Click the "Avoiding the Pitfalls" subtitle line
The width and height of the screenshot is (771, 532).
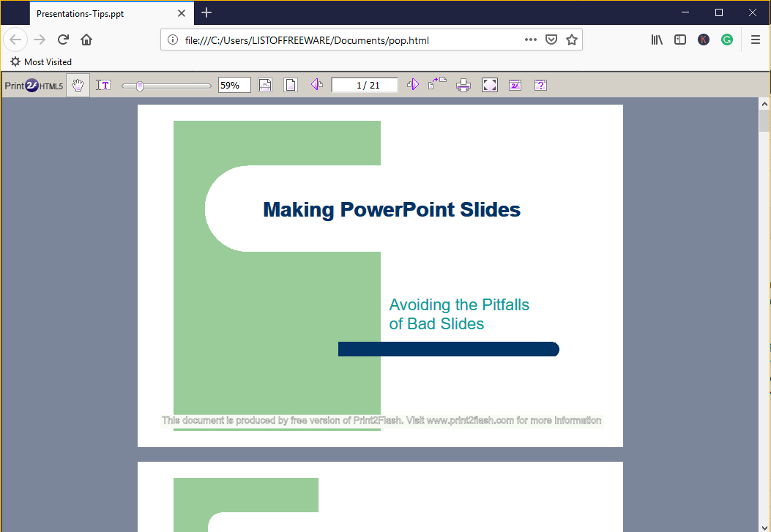point(459,305)
